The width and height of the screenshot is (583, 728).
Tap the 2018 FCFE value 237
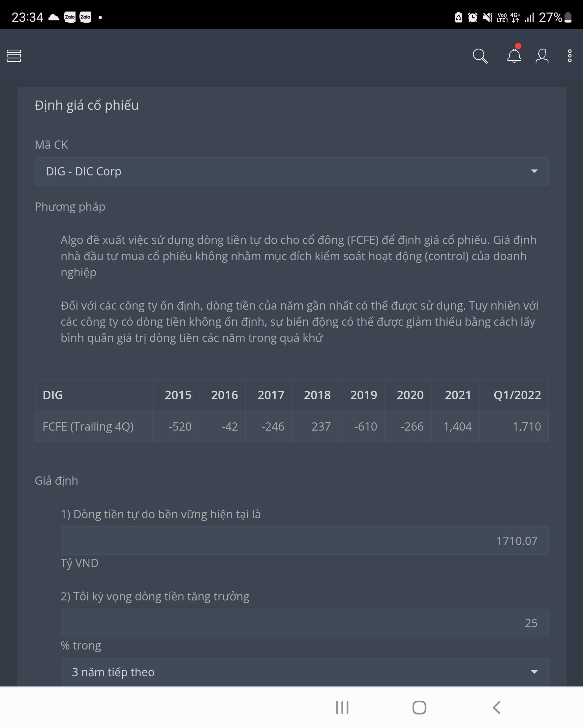tap(321, 426)
